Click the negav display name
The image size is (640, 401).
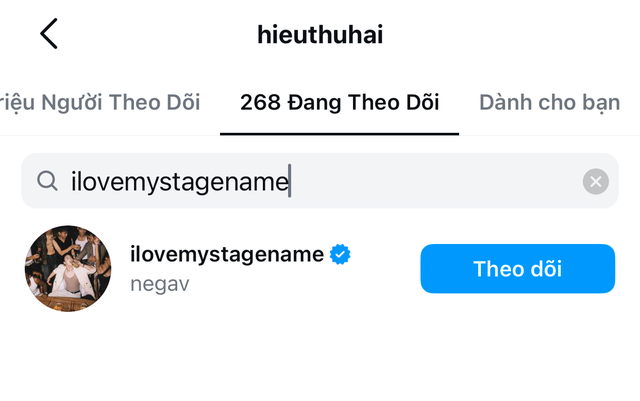[160, 284]
